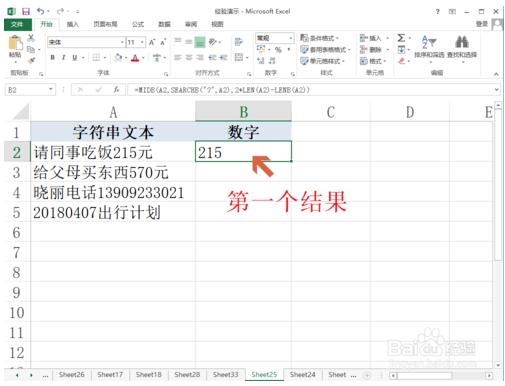Select the Sheet26 worksheet tab
505x386 pixels.
[x=72, y=375]
